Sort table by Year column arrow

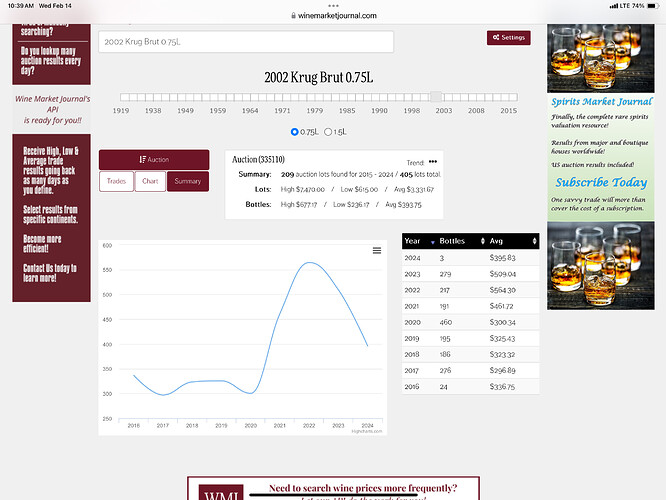pos(433,242)
